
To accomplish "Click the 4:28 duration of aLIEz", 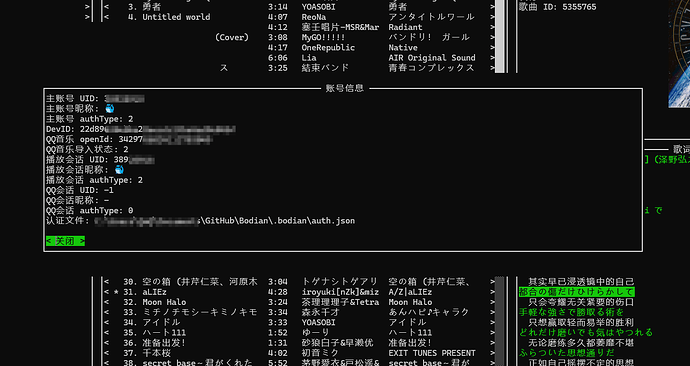I will tap(278, 292).
